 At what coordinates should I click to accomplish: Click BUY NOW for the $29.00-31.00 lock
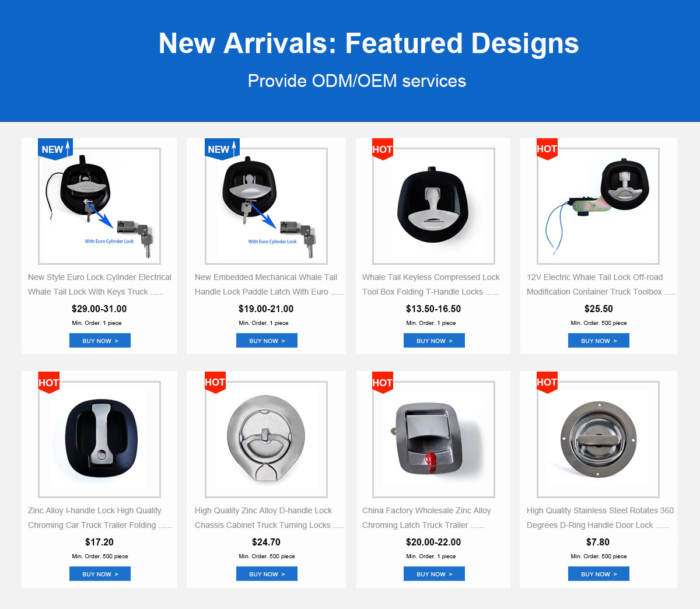coord(100,341)
